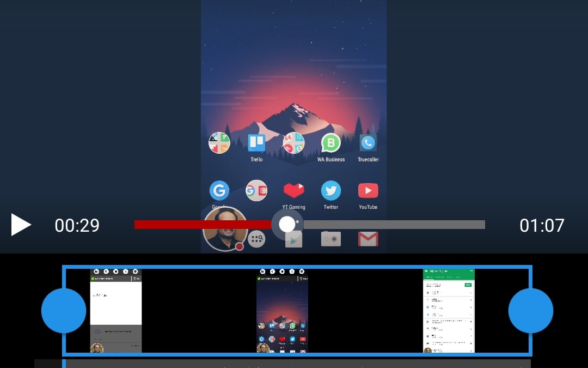The image size is (588, 368).
Task: Select the right blue trim handle
Action: pos(530,311)
